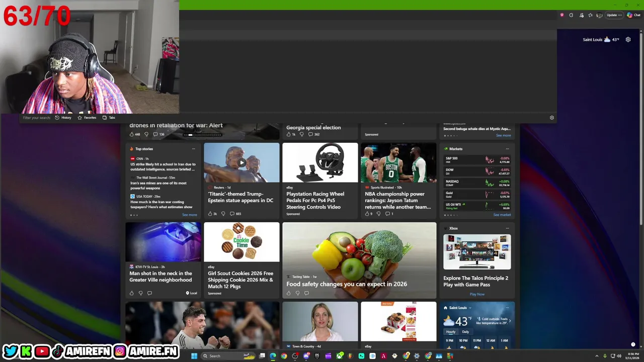Open comments on the Food safety story
The height and width of the screenshot is (362, 644).
[306, 293]
